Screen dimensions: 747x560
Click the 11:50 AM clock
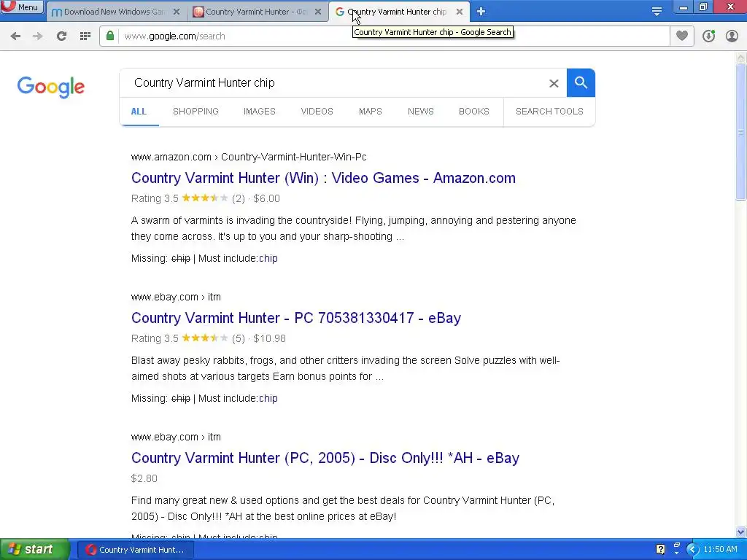click(720, 550)
